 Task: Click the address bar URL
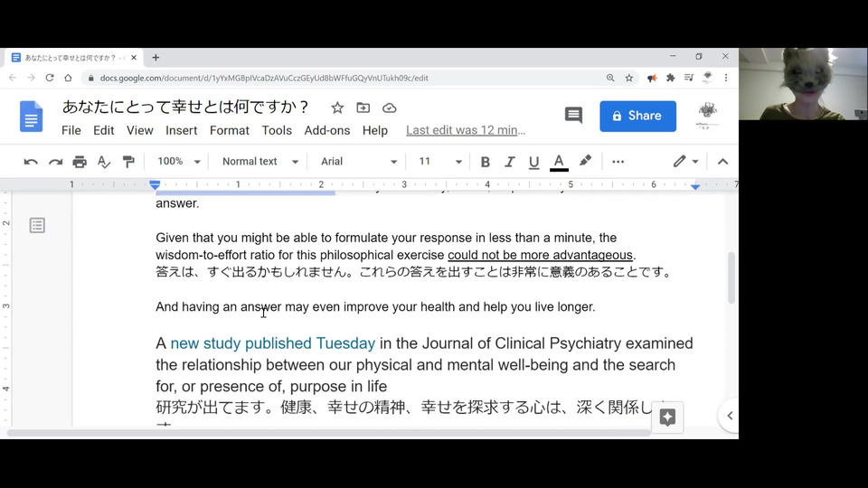point(264,78)
